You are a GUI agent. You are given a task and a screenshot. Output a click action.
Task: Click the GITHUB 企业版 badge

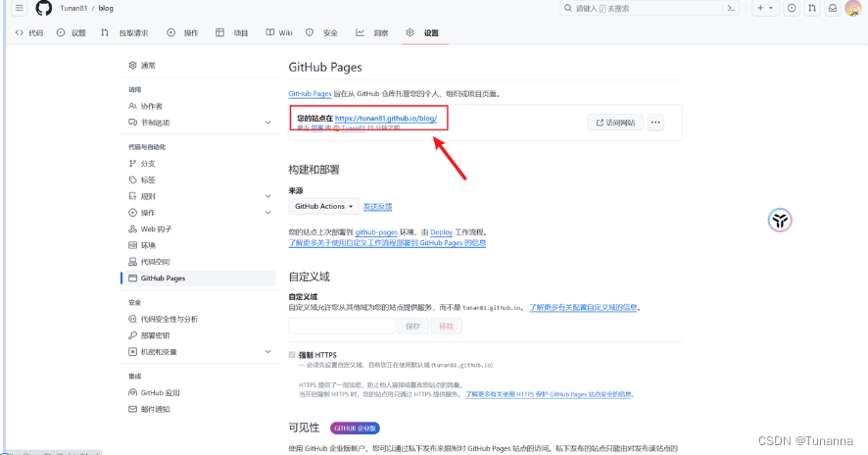click(355, 429)
